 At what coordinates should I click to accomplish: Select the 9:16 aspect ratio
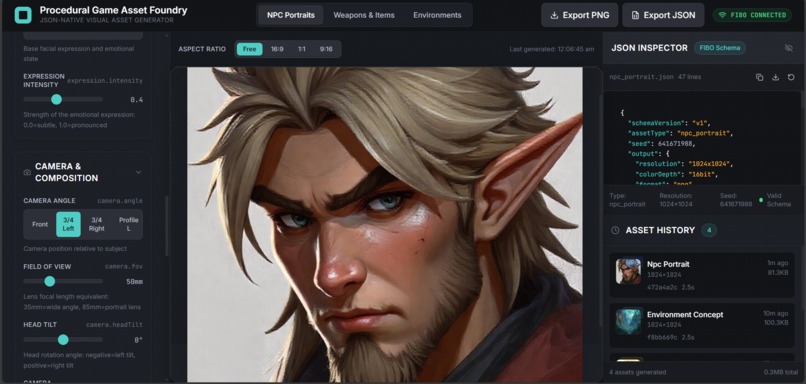tap(326, 49)
